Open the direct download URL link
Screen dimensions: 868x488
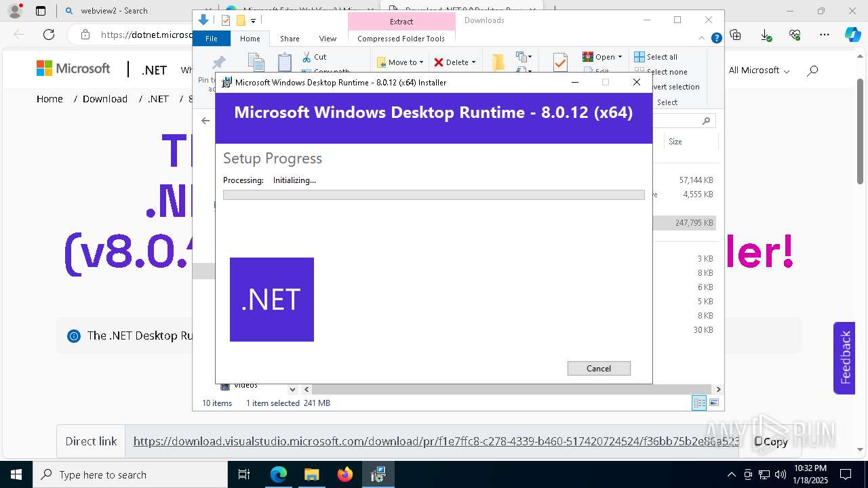436,441
